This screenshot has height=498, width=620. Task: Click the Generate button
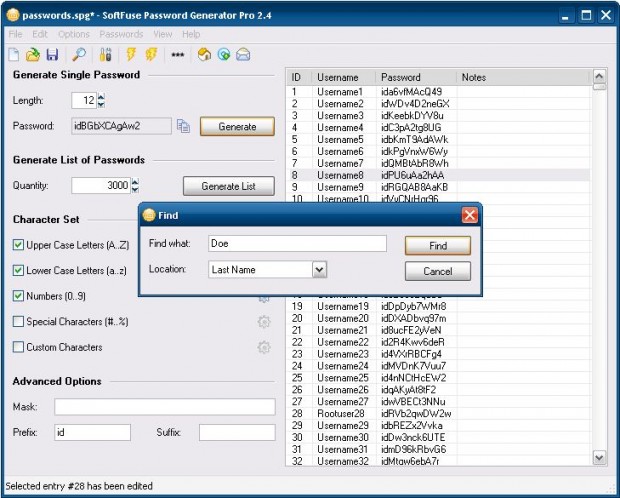click(x=237, y=127)
